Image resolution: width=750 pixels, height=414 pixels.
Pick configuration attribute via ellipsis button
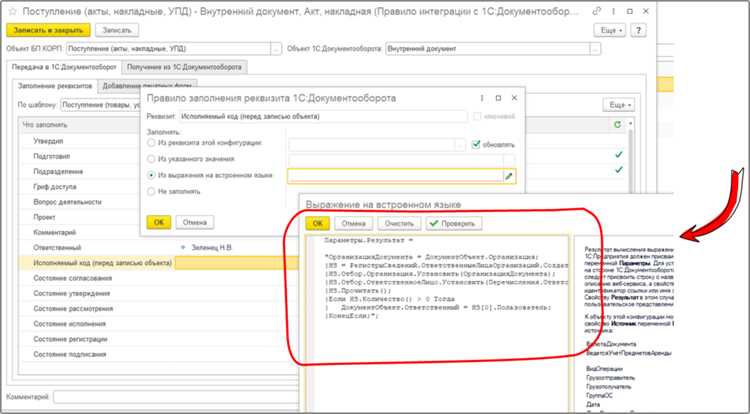[x=460, y=144]
